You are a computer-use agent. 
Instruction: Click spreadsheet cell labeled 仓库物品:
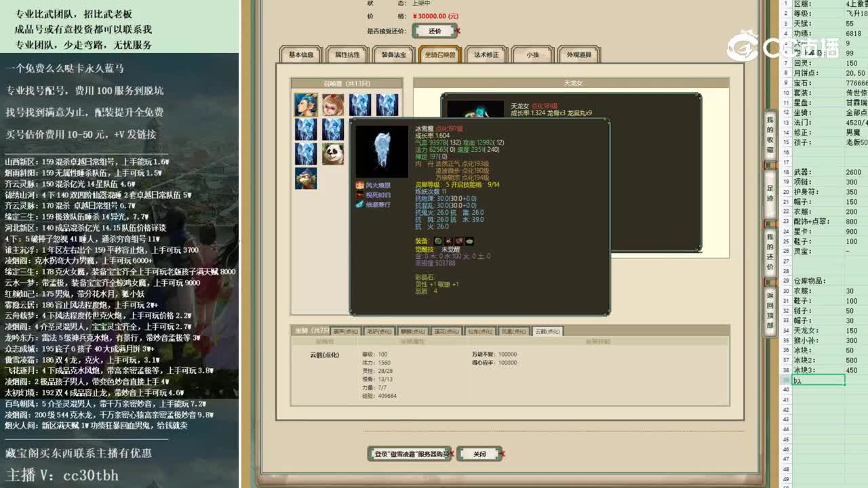coord(818,281)
